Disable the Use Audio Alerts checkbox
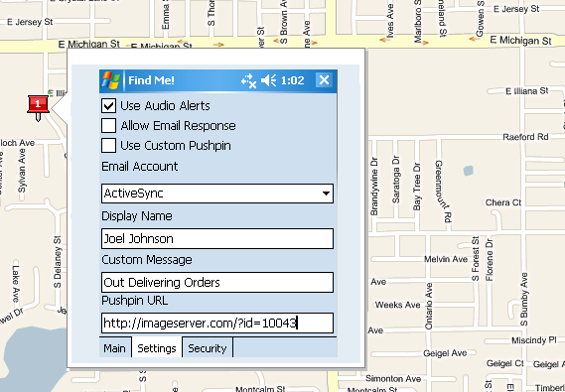The height and width of the screenshot is (392, 565). pos(109,106)
